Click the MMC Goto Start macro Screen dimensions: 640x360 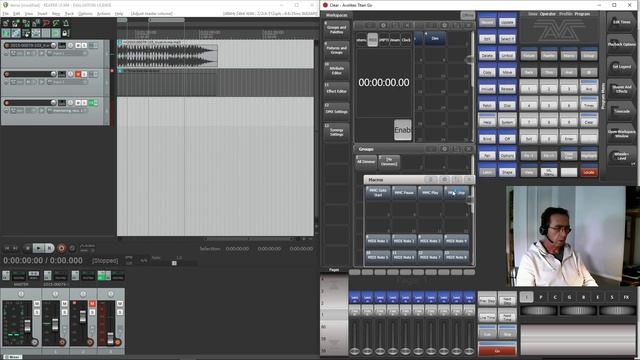point(378,192)
